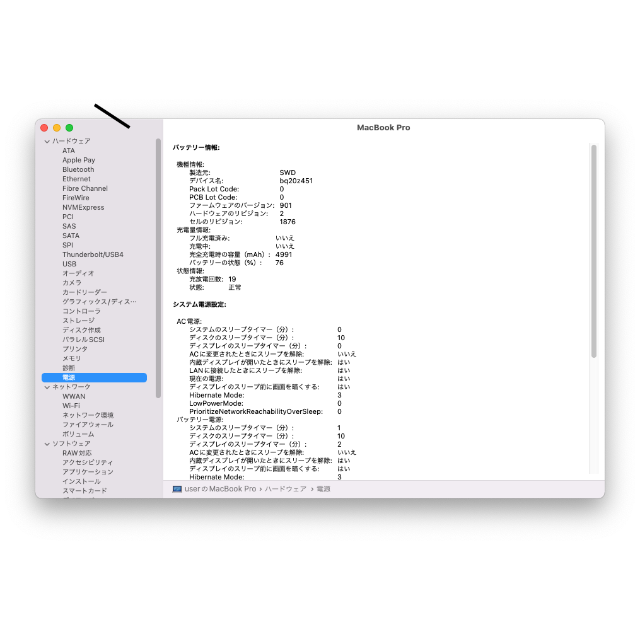Click the cell revision value 1876
Viewport: 640px width, 640px height.
287,221
